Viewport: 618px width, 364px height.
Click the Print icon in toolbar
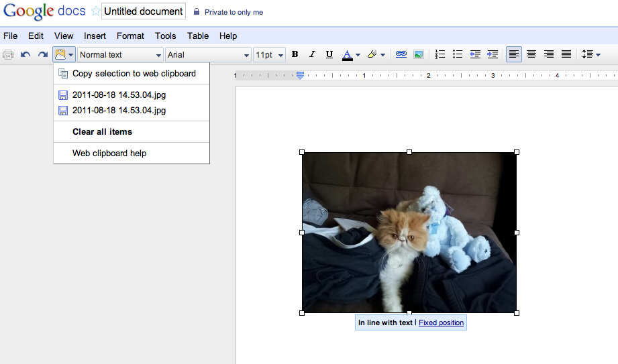8,54
